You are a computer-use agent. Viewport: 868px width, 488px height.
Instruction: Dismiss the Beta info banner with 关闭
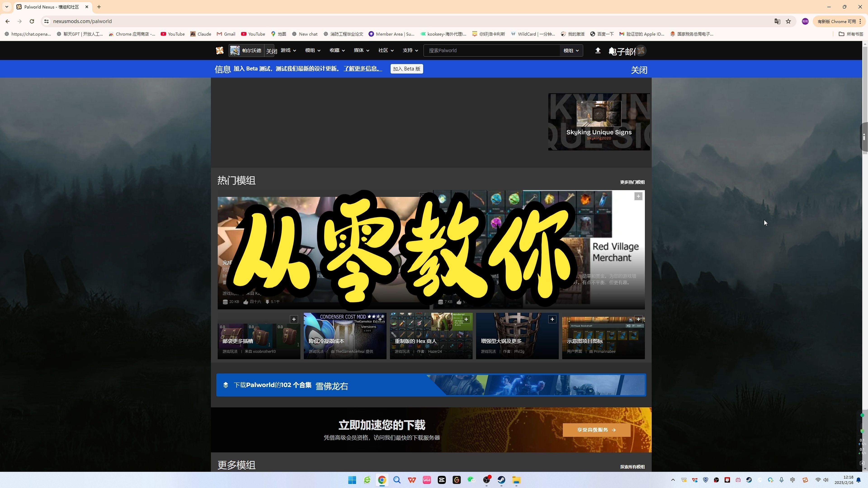coord(639,70)
